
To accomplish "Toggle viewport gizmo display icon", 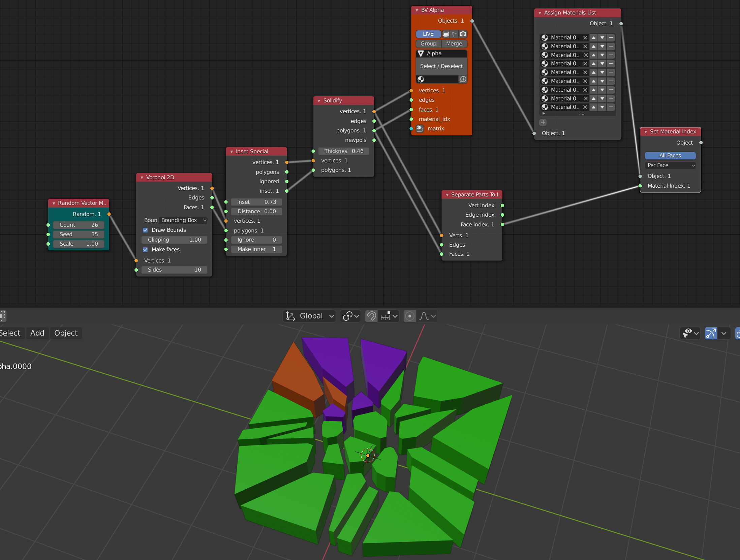I will pos(711,334).
